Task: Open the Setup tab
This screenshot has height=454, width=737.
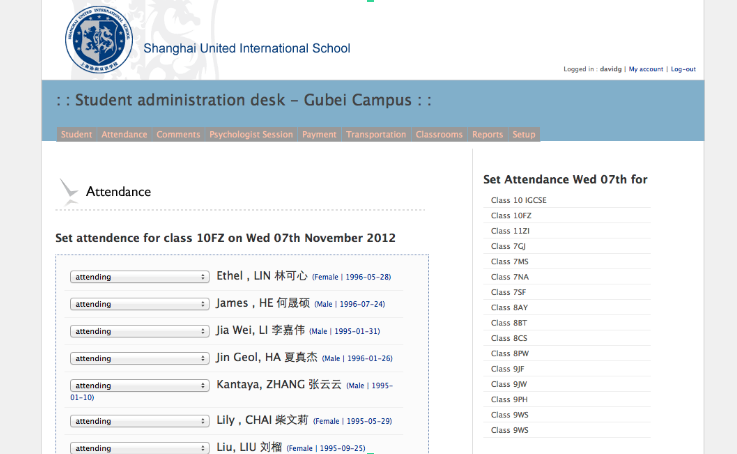Action: [524, 134]
